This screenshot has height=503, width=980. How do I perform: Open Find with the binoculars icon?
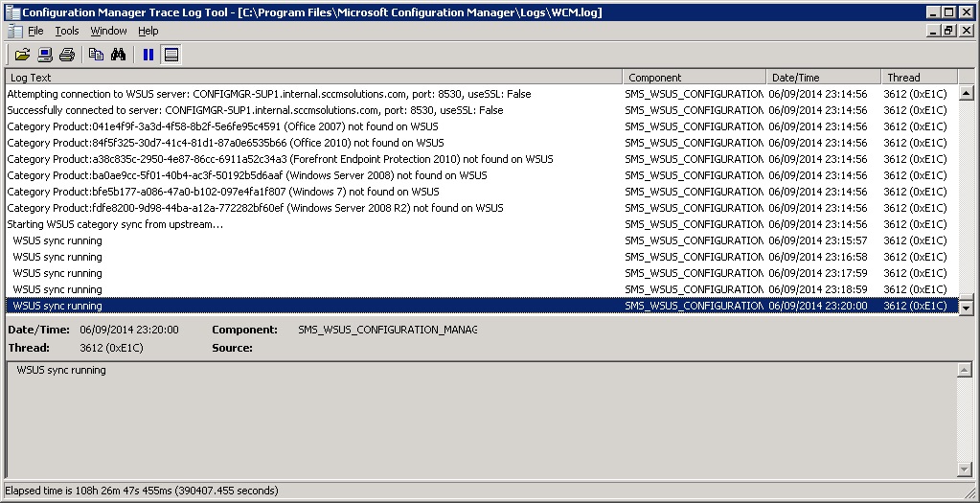[x=118, y=55]
